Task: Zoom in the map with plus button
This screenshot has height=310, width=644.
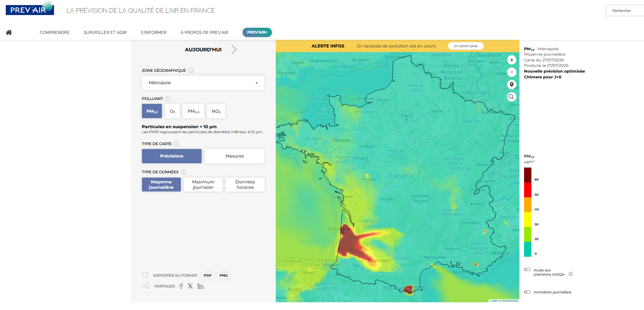Action: (511, 60)
